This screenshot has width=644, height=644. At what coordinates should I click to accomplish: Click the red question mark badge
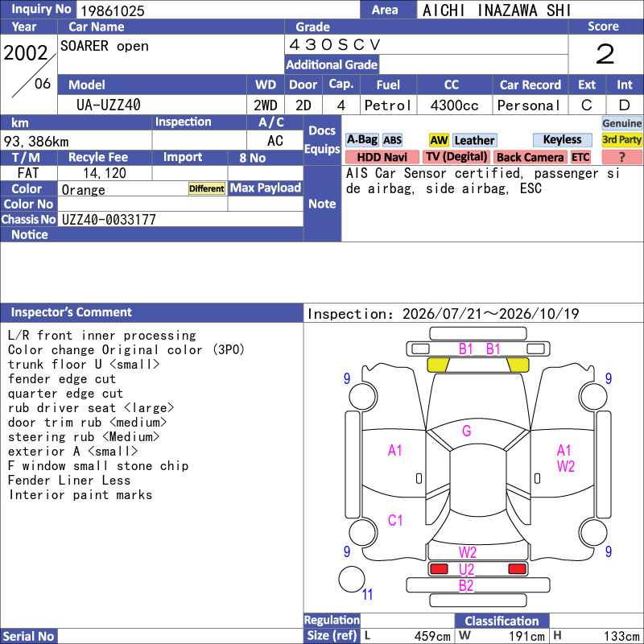point(621,157)
